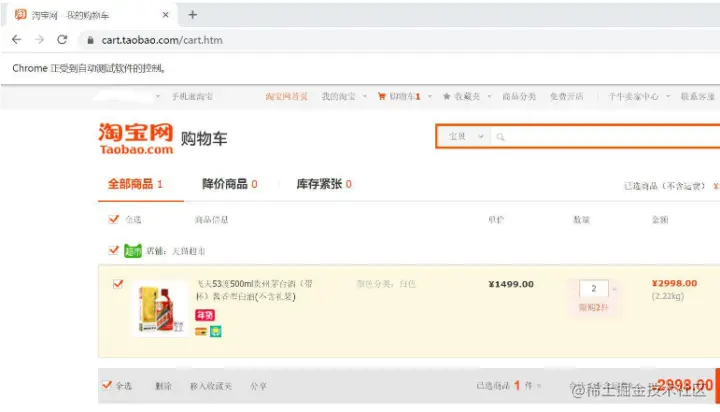Expand the 购物车 dropdown arrow
This screenshot has width=720, height=412.
coord(430,96)
